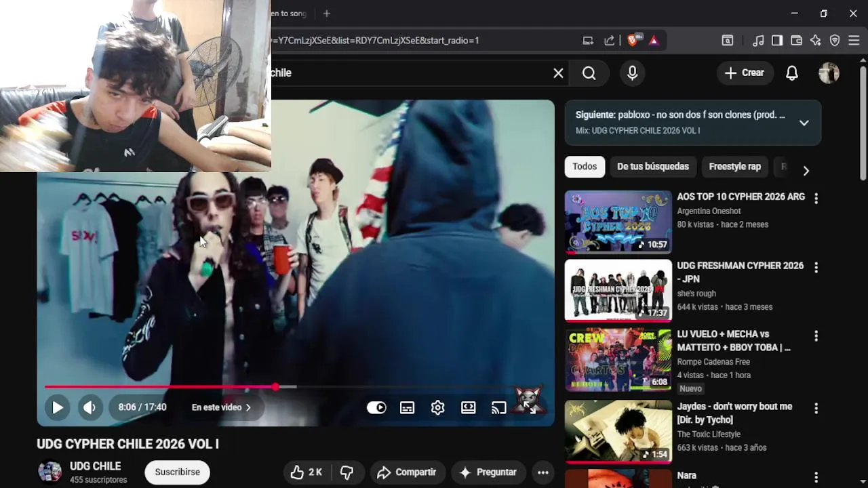Subscribe to UDG CHILE with Suscribirse
The width and height of the screenshot is (868, 488).
(x=177, y=472)
